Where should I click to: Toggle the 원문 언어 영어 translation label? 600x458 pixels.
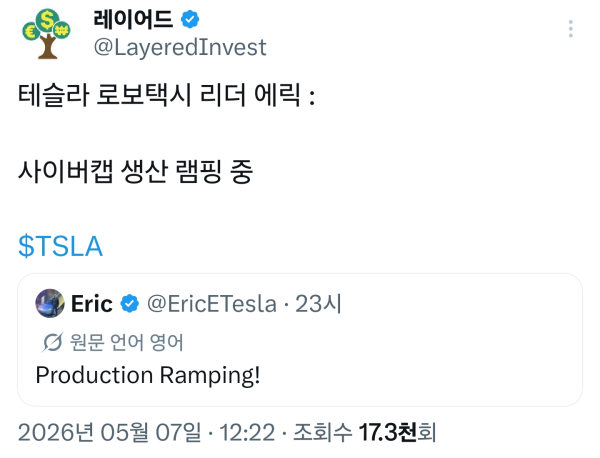coord(127,342)
